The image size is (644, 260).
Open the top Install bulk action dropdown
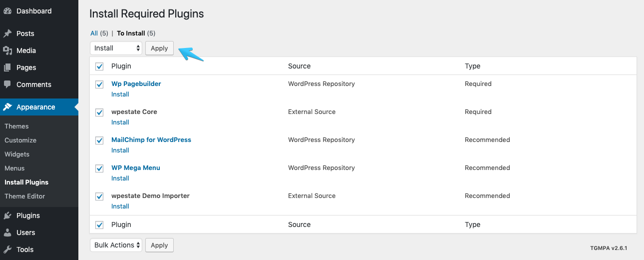coord(116,48)
